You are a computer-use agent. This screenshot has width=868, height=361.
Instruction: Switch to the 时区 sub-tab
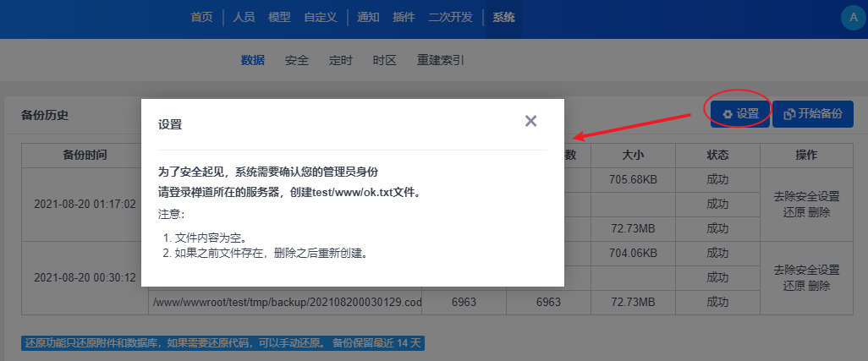coord(385,60)
